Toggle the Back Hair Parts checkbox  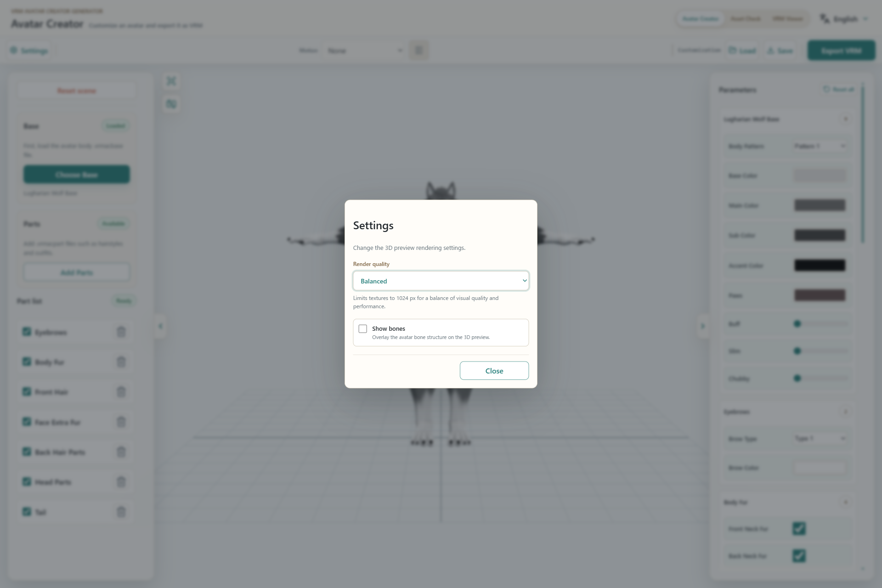tap(27, 452)
